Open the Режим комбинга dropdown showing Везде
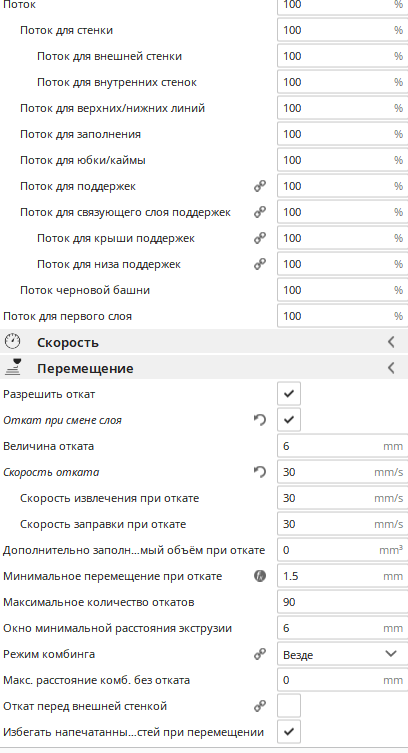 pos(342,654)
